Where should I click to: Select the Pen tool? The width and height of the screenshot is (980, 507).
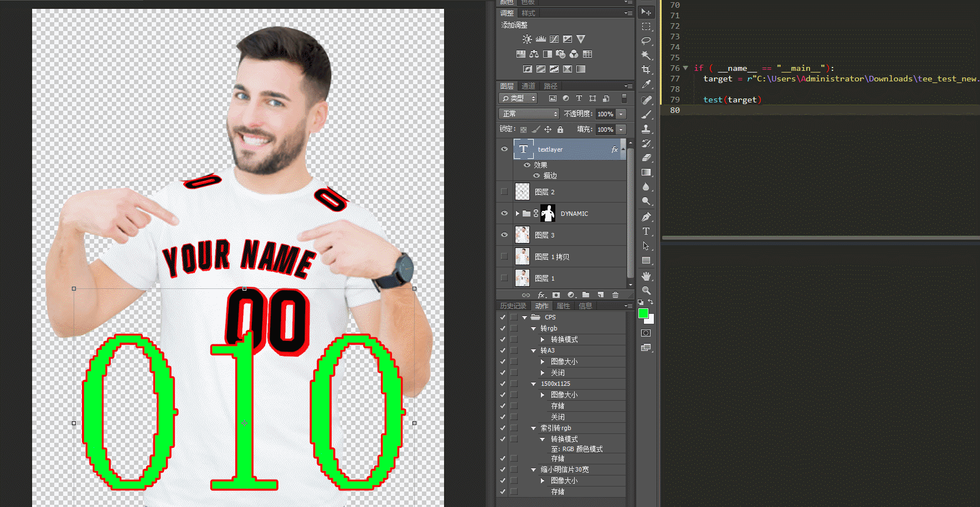click(x=646, y=217)
